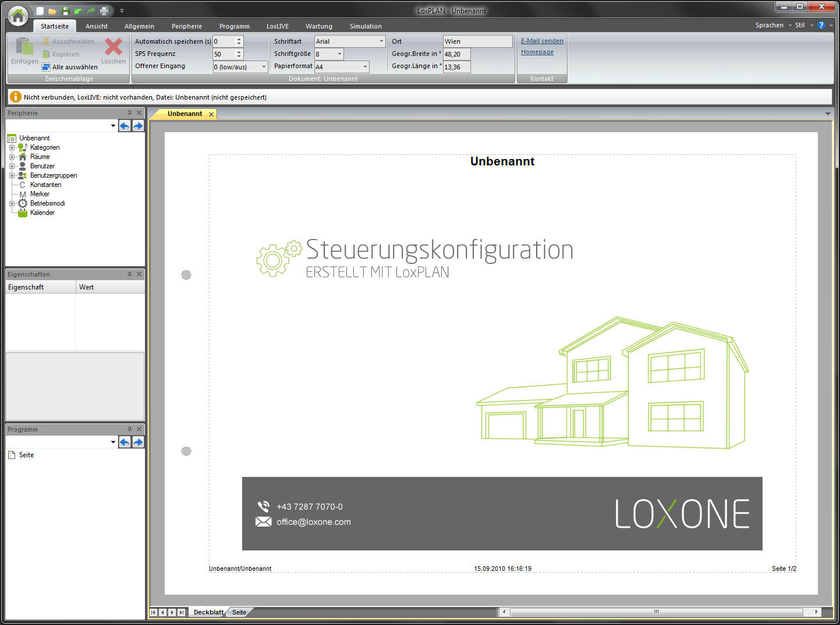Screen dimensions: 840x625
Task: Increase SPS Frequenz spinner value
Action: tap(239, 52)
